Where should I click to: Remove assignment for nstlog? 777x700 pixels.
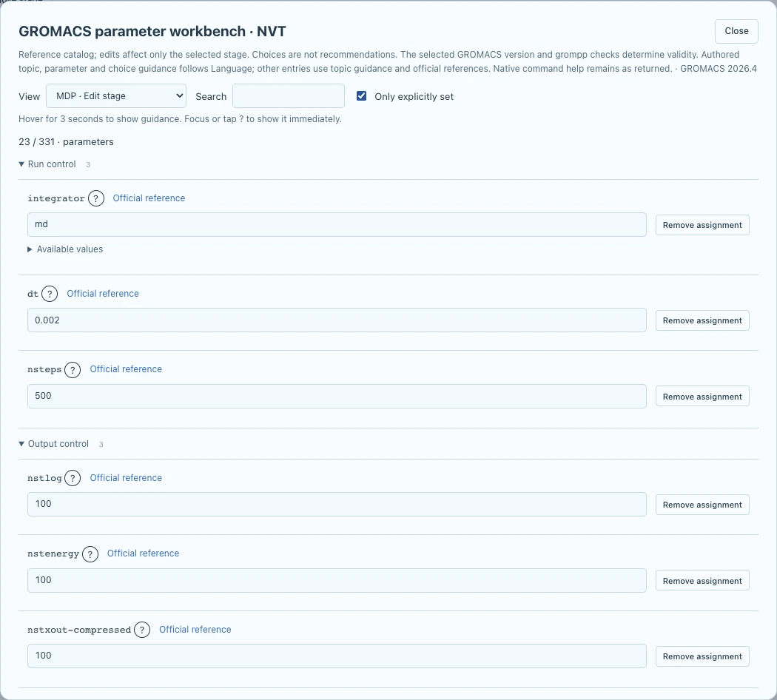pyautogui.click(x=702, y=505)
